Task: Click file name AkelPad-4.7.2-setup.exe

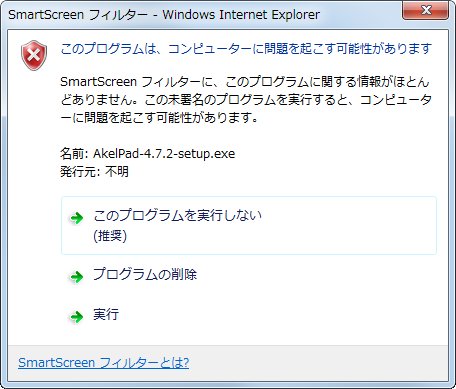Action: coord(164,154)
